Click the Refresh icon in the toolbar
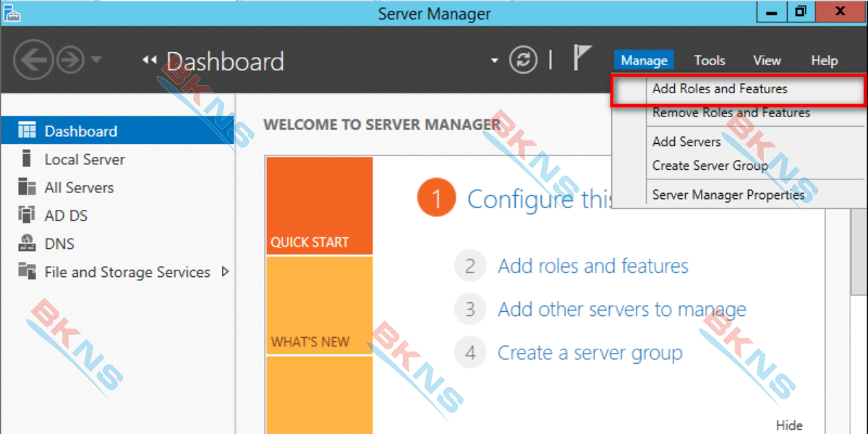This screenshot has width=868, height=434. (x=523, y=60)
